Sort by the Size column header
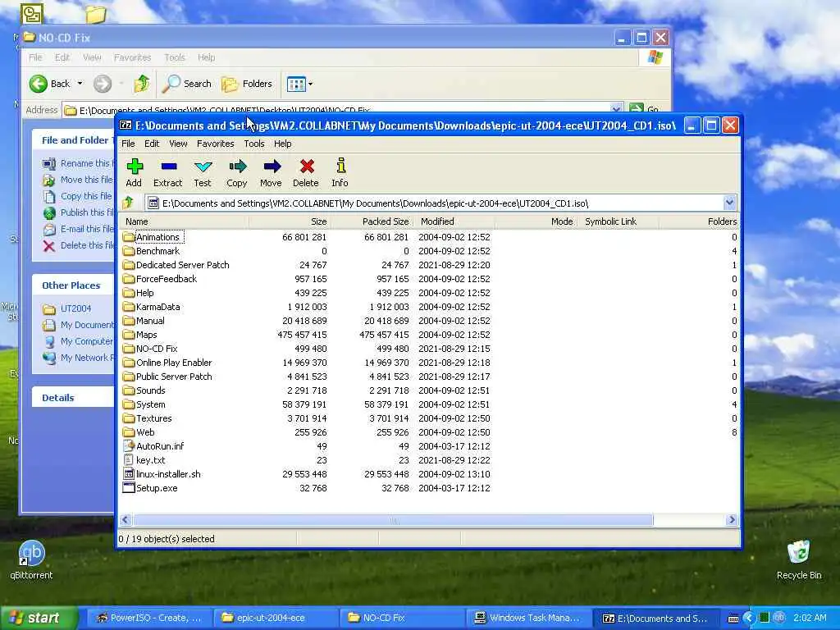 (290, 221)
